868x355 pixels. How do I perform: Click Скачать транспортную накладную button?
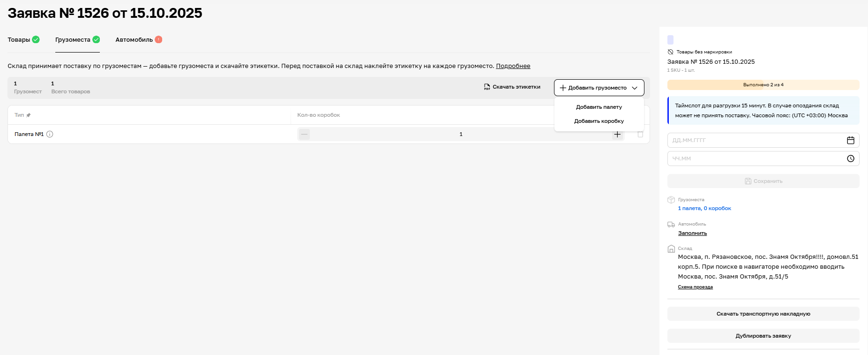763,314
